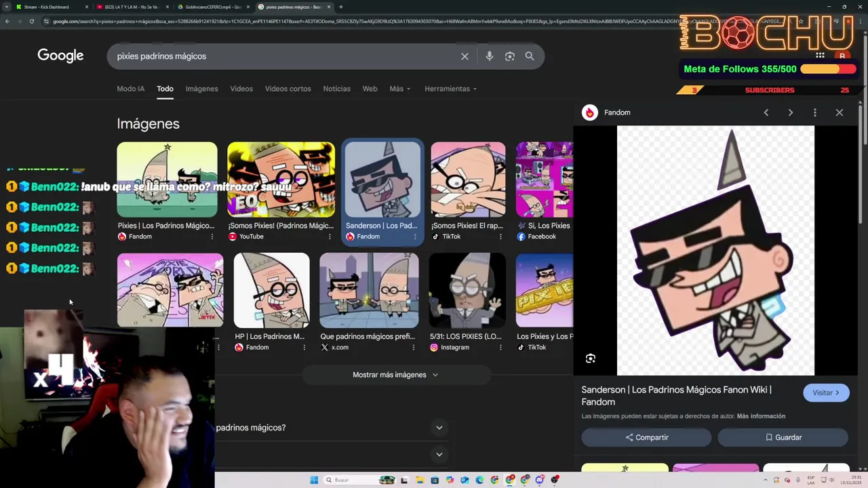Open three-dot menu for x.com result

(x=413, y=347)
